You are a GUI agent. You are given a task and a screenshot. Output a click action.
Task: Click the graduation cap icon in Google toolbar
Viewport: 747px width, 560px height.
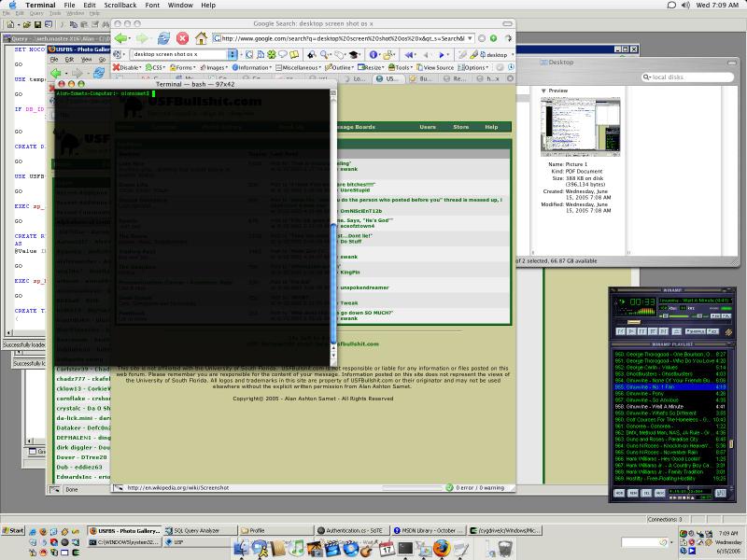(x=354, y=55)
